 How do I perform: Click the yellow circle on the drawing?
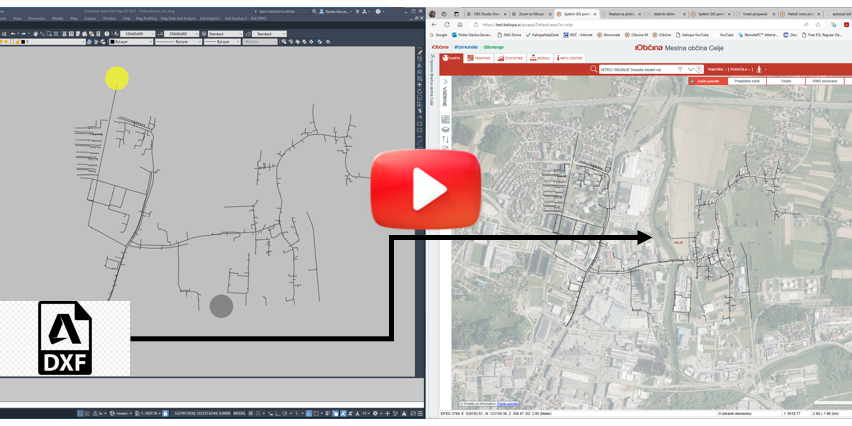click(117, 77)
